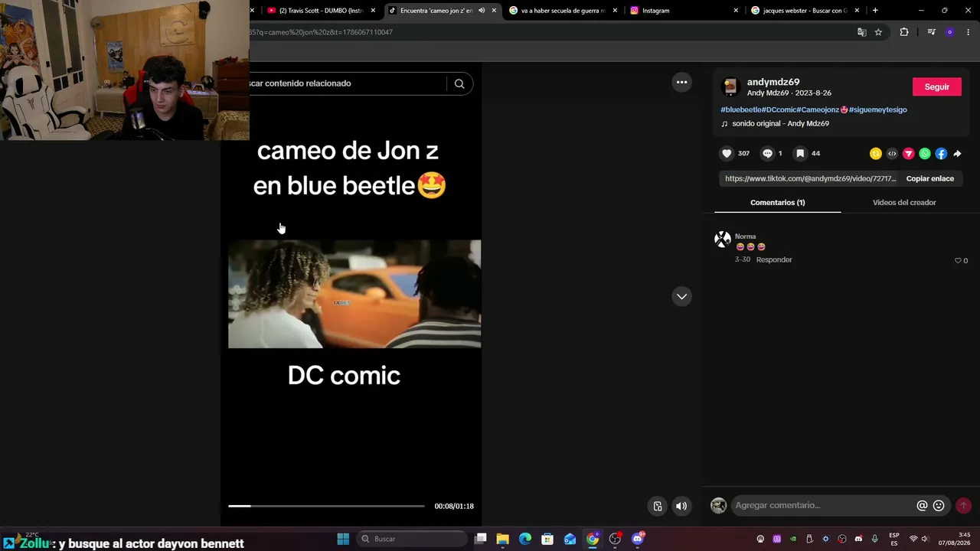Open the Chrome profile avatar
Viewport: 980px width, 551px height.
(950, 32)
